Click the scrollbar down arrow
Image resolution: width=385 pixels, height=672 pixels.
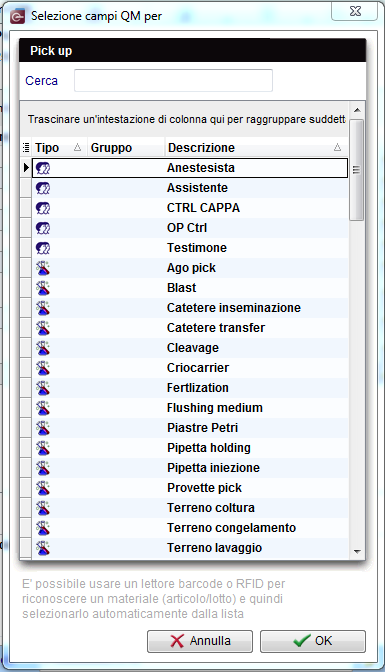(x=357, y=552)
